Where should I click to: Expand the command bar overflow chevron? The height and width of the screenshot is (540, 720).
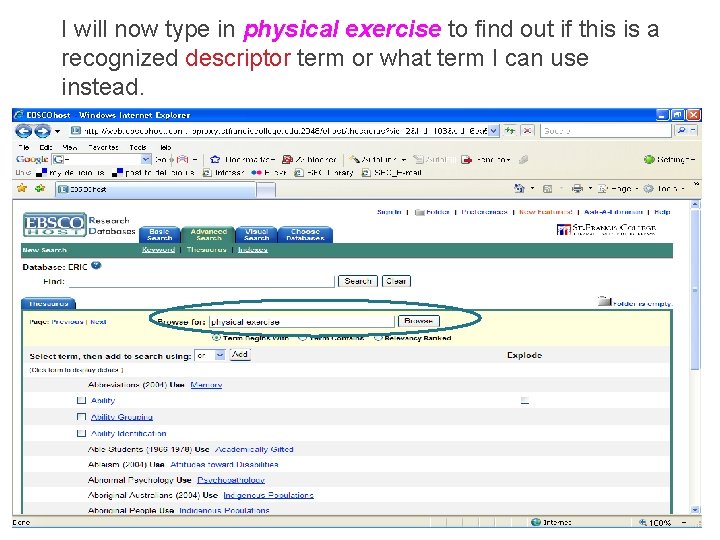click(697, 184)
